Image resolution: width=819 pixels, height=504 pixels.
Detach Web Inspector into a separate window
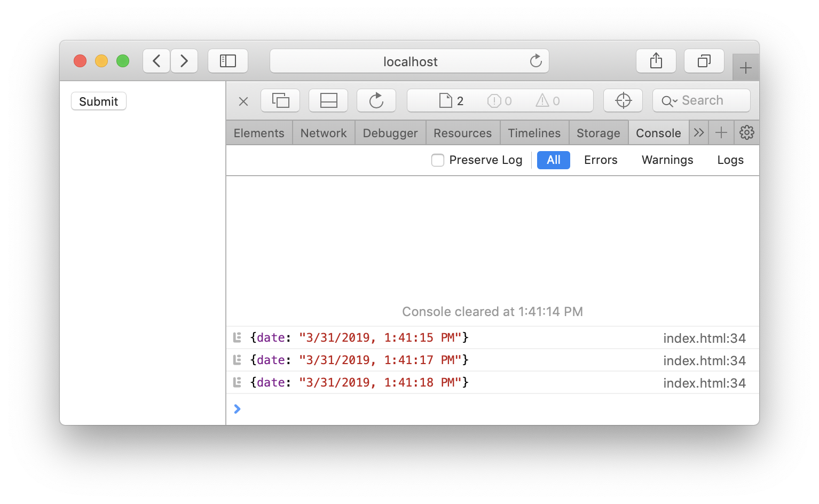tap(280, 100)
